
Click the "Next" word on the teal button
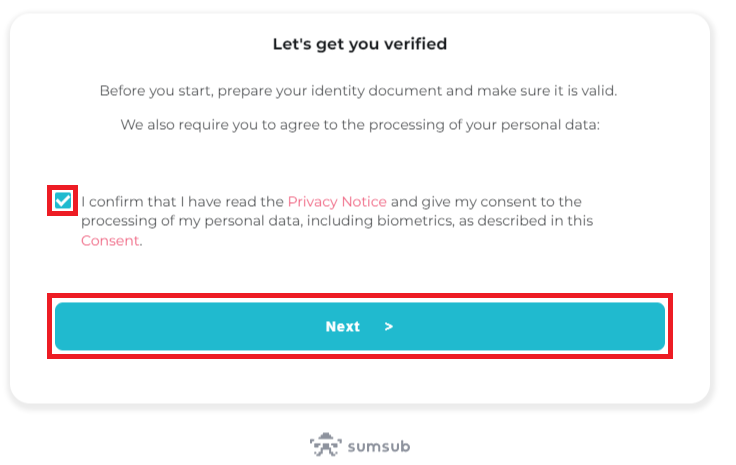[x=343, y=327]
